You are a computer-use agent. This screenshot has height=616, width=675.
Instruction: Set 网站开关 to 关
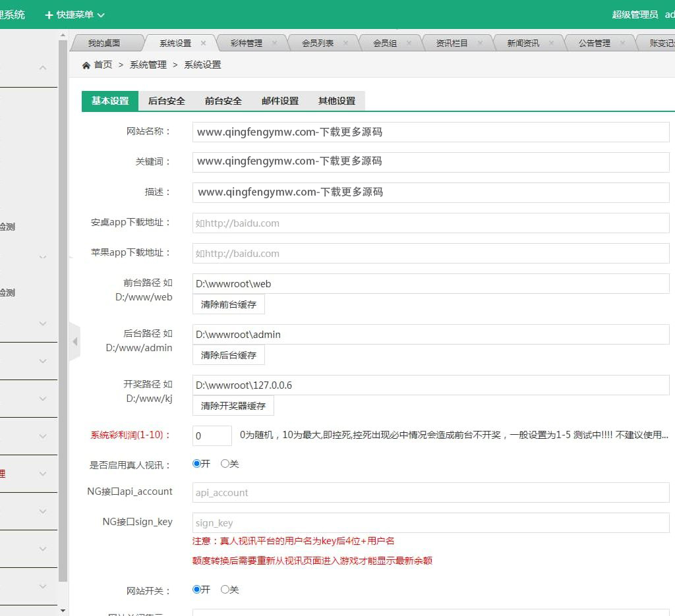point(225,590)
